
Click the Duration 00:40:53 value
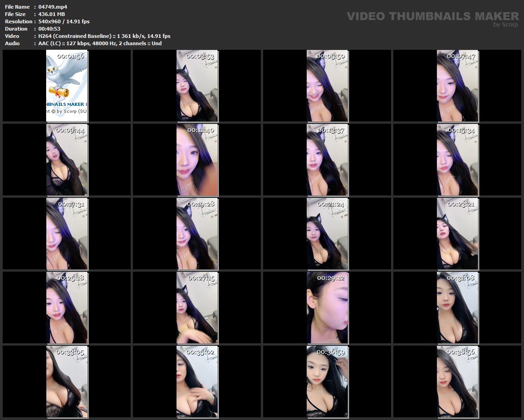pyautogui.click(x=49, y=29)
